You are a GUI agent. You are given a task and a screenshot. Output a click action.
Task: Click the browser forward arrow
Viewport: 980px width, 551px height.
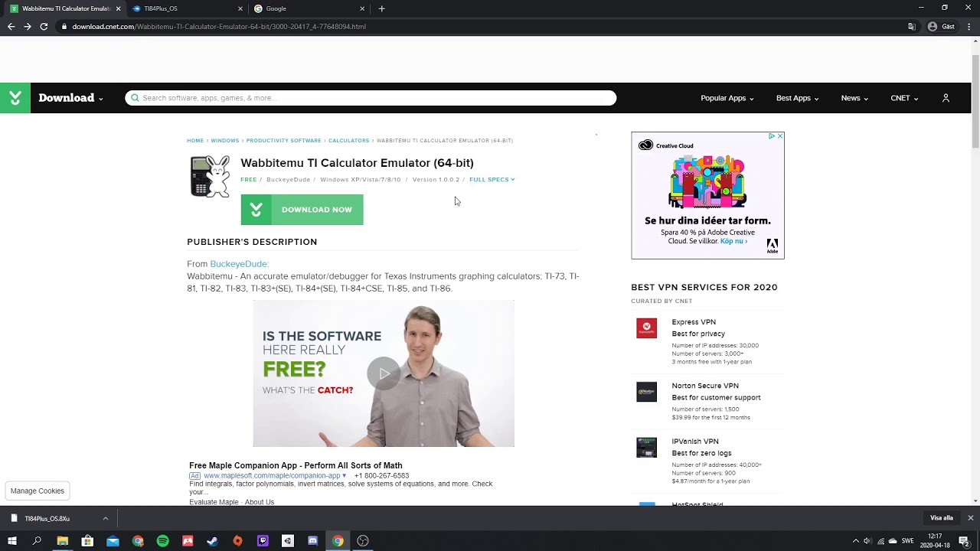(28, 26)
